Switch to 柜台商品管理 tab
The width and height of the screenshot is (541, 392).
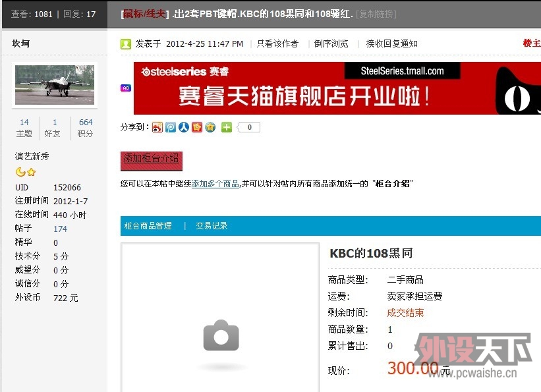point(148,226)
